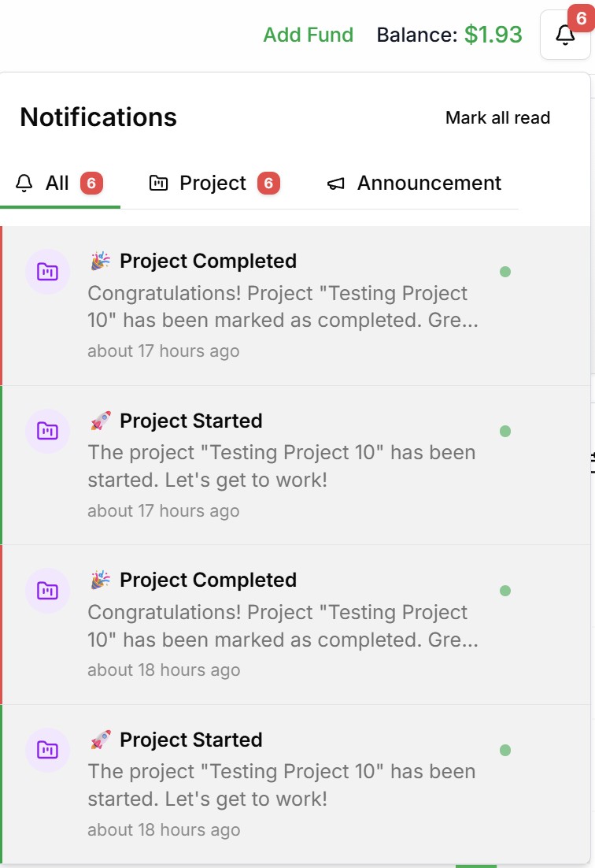Image resolution: width=595 pixels, height=868 pixels.
Task: Open the Announcement tab
Action: 428,183
